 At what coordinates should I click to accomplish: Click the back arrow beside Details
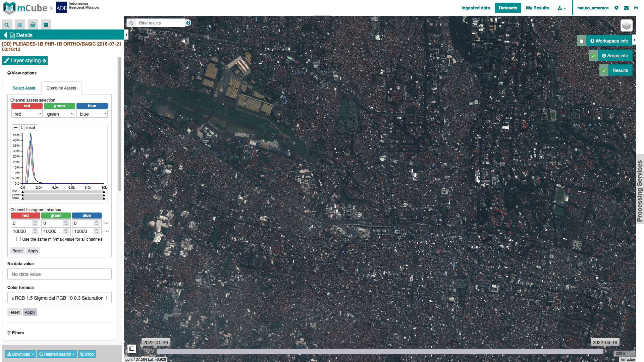click(5, 35)
